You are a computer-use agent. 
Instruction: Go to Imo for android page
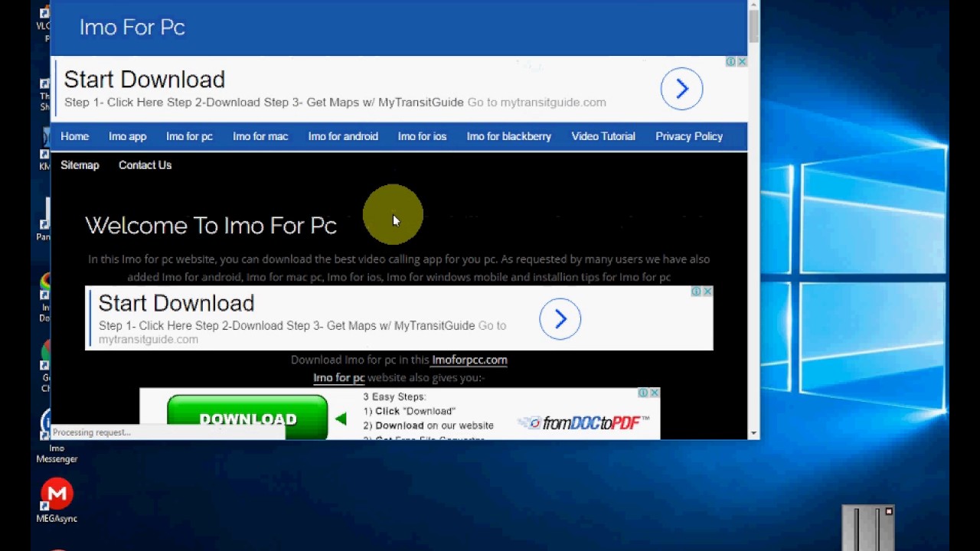[343, 136]
